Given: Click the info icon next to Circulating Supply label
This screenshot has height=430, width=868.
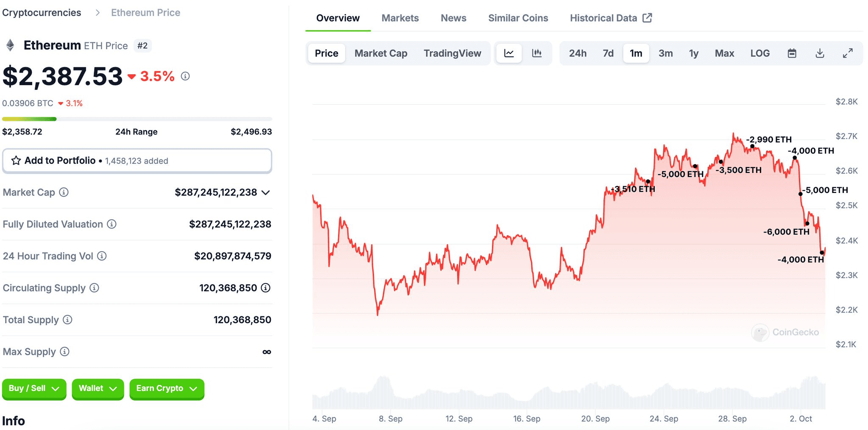Looking at the screenshot, I should pos(94,288).
